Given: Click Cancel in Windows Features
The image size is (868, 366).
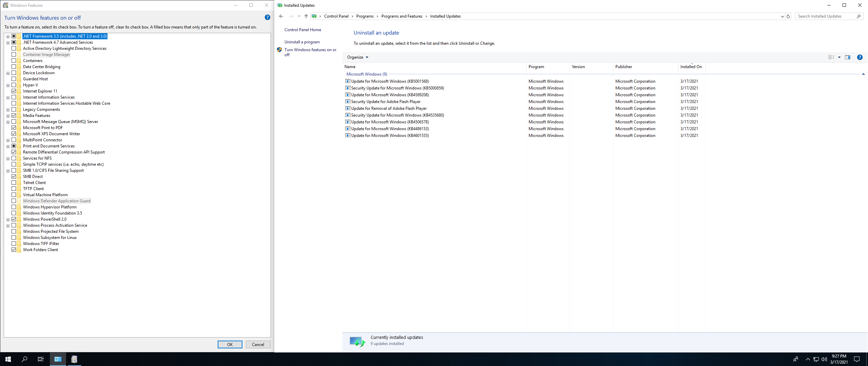Looking at the screenshot, I should [258, 344].
